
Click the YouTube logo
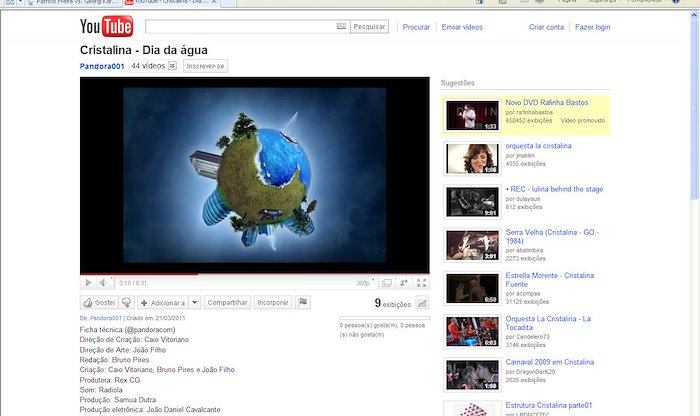106,26
